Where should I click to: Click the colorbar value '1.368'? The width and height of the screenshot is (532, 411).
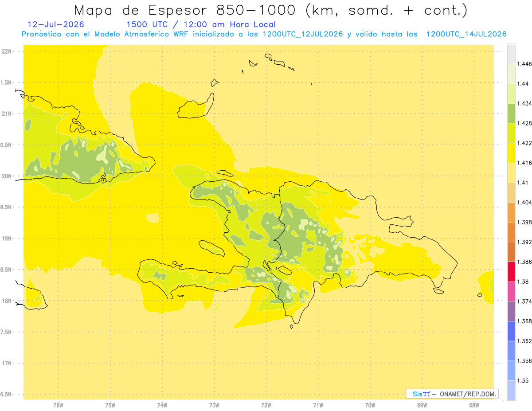pos(524,321)
